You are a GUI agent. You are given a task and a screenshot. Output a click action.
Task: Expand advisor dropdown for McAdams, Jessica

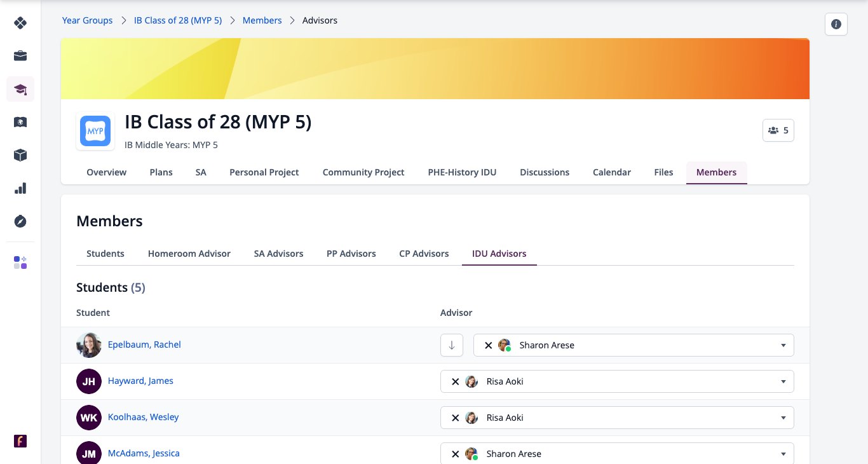[x=783, y=454]
